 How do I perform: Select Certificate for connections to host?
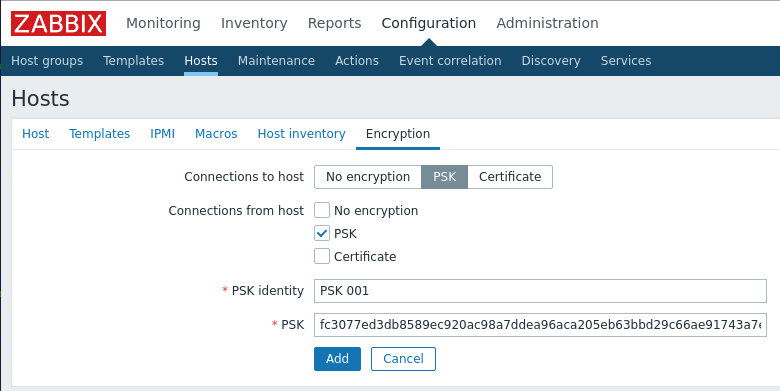(510, 177)
